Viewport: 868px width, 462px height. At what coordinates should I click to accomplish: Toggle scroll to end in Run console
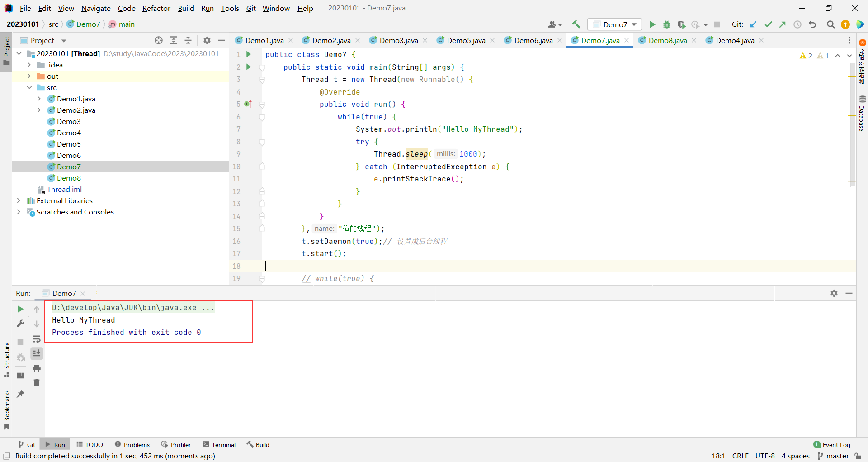click(37, 353)
